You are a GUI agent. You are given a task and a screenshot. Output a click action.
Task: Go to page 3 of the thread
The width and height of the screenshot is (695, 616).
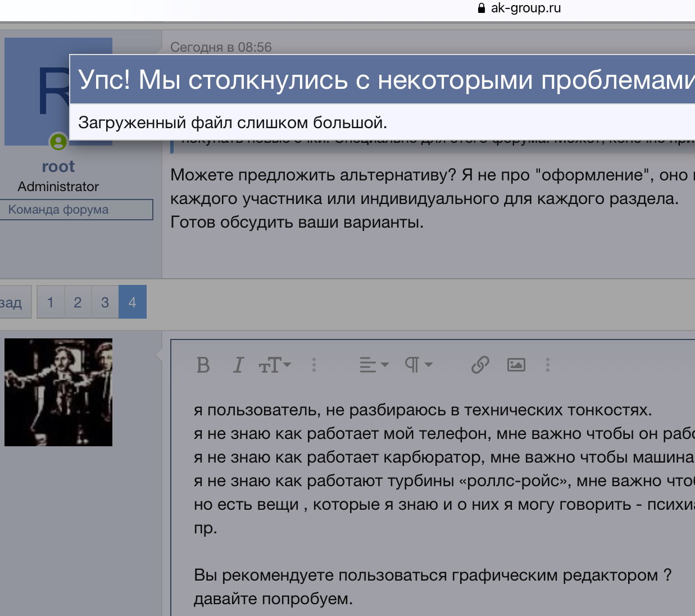(x=105, y=302)
